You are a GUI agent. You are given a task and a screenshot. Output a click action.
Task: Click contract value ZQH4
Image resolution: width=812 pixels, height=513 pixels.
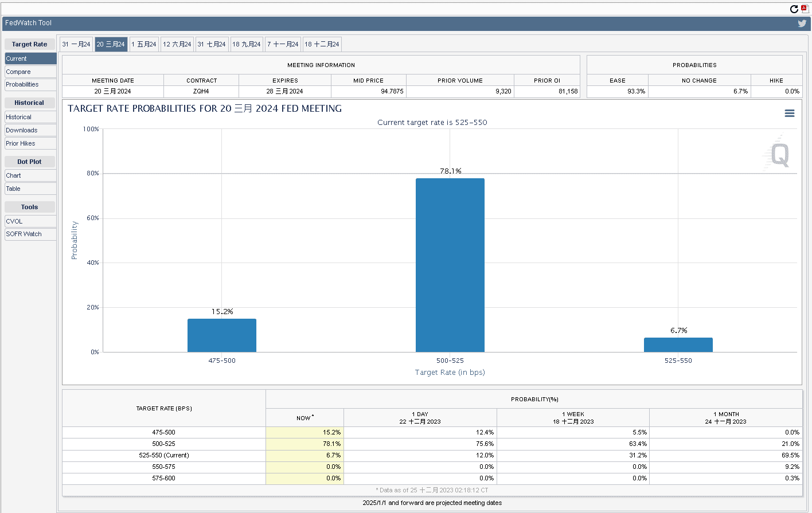coord(201,91)
